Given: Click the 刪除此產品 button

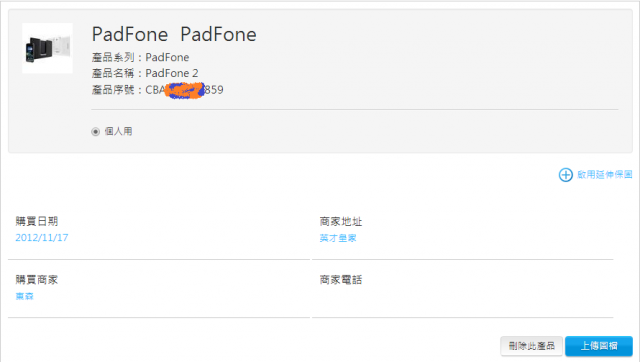Looking at the screenshot, I should (531, 346).
